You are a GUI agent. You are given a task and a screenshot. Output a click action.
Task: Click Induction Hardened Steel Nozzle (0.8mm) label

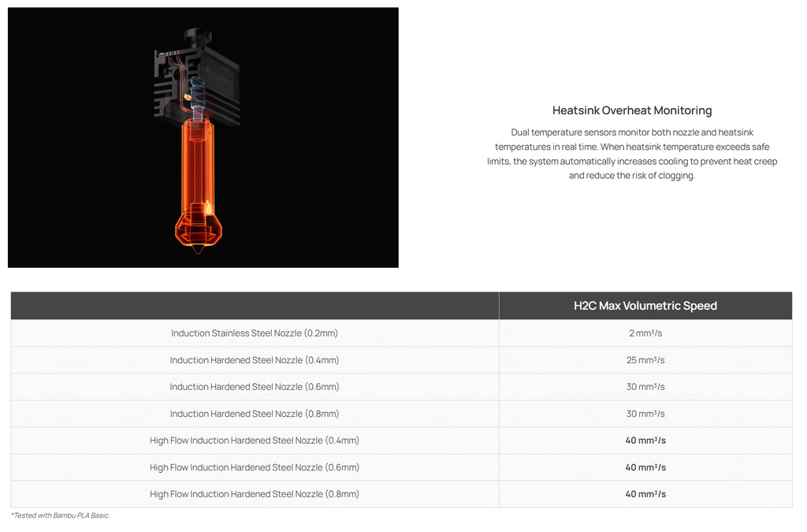click(x=254, y=414)
